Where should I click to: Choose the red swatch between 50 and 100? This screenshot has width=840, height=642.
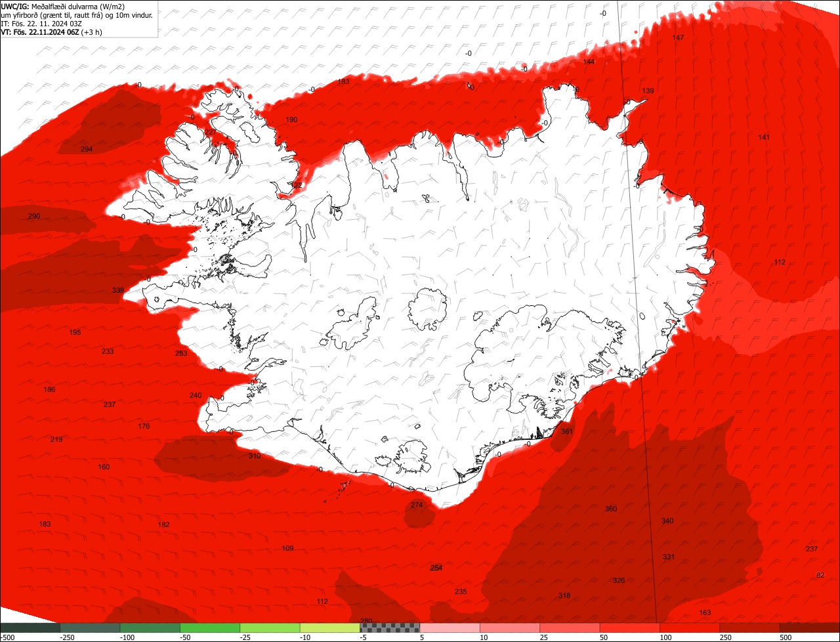(630, 628)
